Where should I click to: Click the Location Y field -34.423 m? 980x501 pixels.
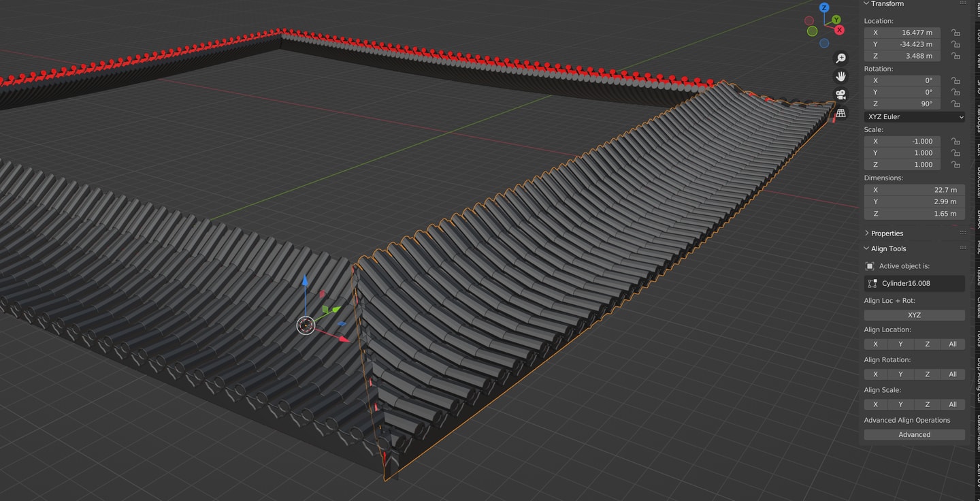(902, 44)
